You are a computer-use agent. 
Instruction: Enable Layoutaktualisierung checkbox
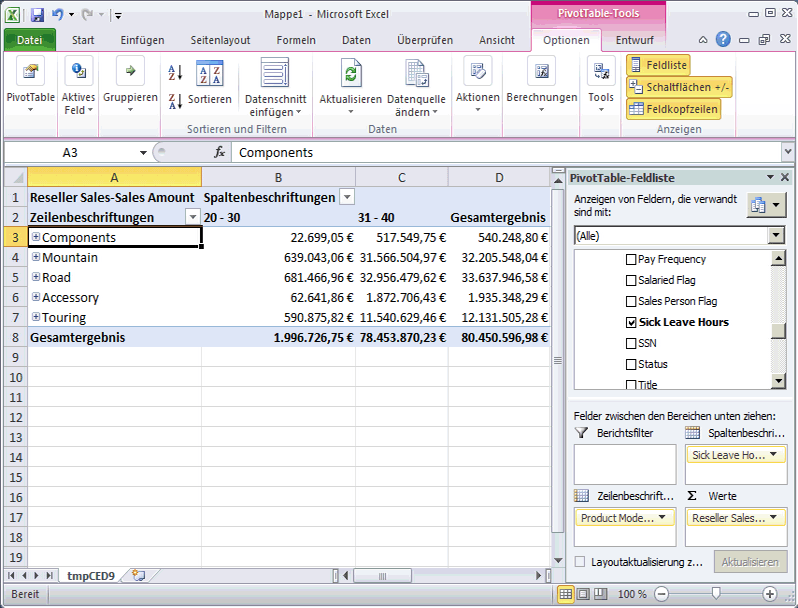(x=581, y=562)
